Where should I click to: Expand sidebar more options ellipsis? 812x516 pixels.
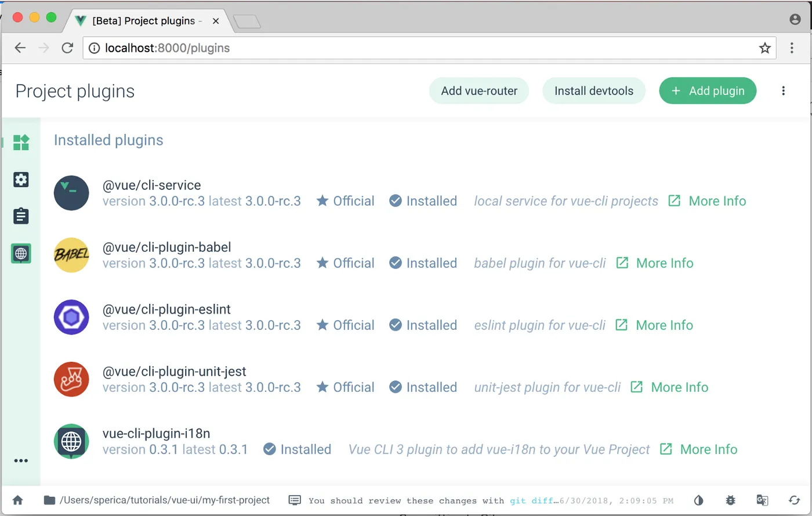21,461
